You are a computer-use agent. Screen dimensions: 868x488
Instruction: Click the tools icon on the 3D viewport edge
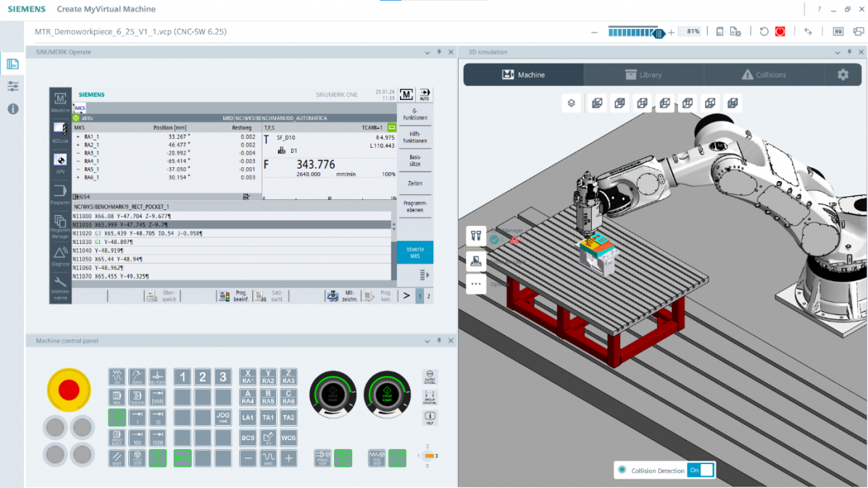click(475, 235)
